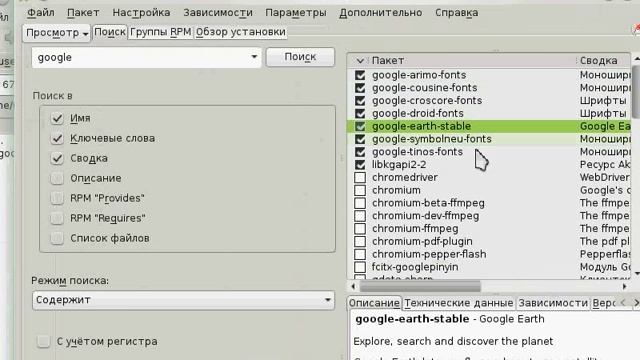Toggle status icon for google-cousine-fonts

(360, 88)
